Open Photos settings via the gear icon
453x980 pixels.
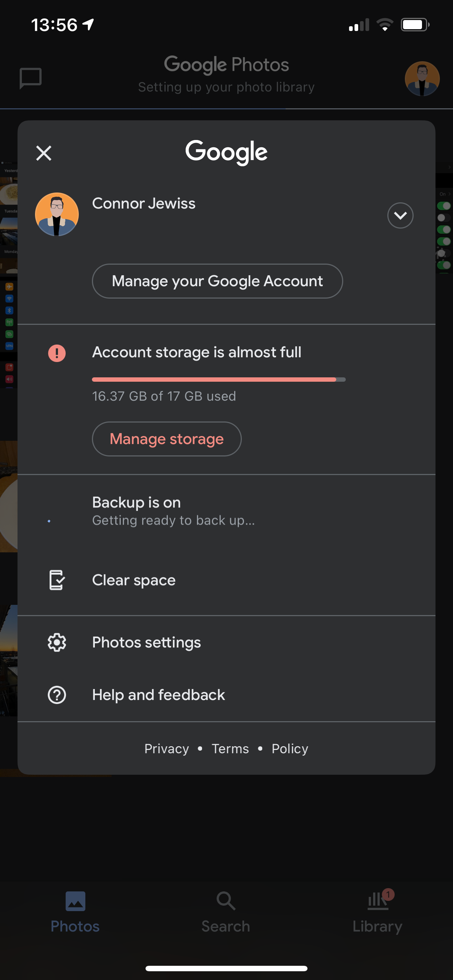56,642
